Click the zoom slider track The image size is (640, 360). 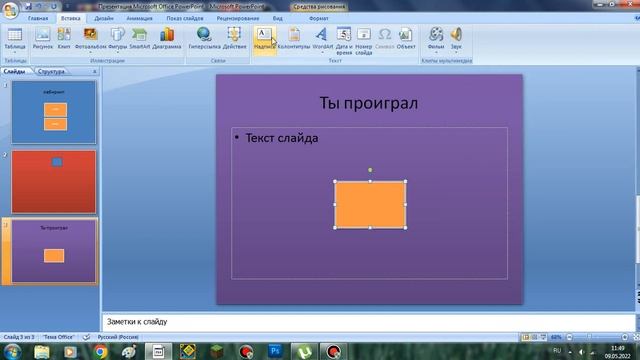597,337
